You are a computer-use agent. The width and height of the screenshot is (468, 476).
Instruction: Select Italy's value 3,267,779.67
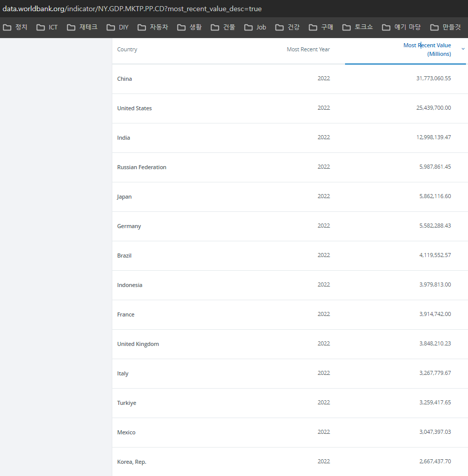[435, 373]
